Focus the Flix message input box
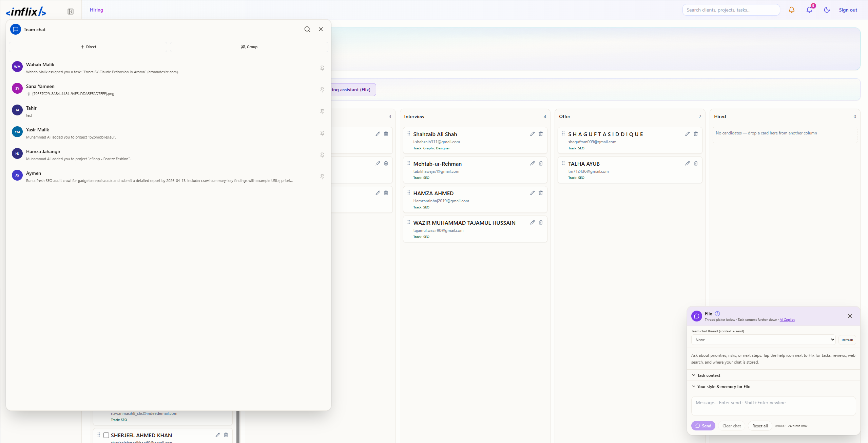This screenshot has height=443, width=868. pos(773,406)
